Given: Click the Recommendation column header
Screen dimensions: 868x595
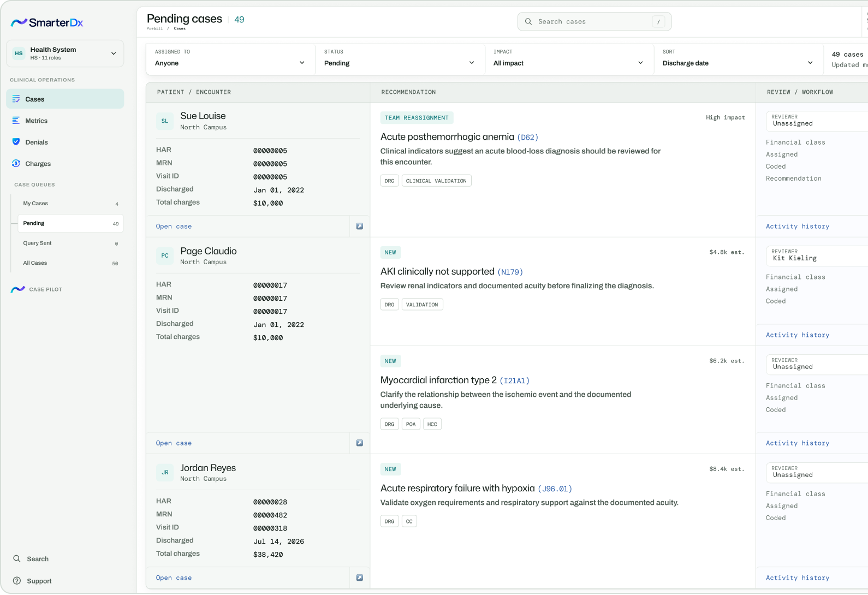Looking at the screenshot, I should (408, 92).
